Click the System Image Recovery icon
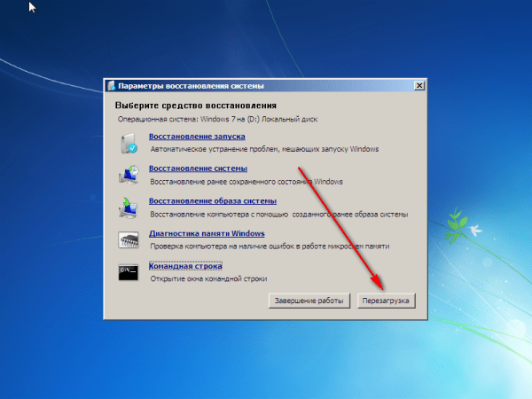The image size is (532, 399). (x=129, y=207)
